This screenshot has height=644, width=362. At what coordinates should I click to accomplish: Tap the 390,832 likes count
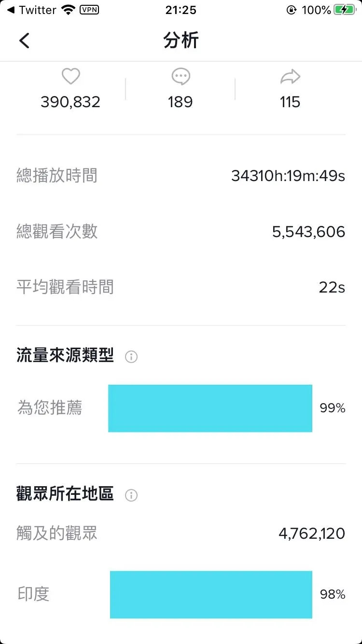pos(70,102)
